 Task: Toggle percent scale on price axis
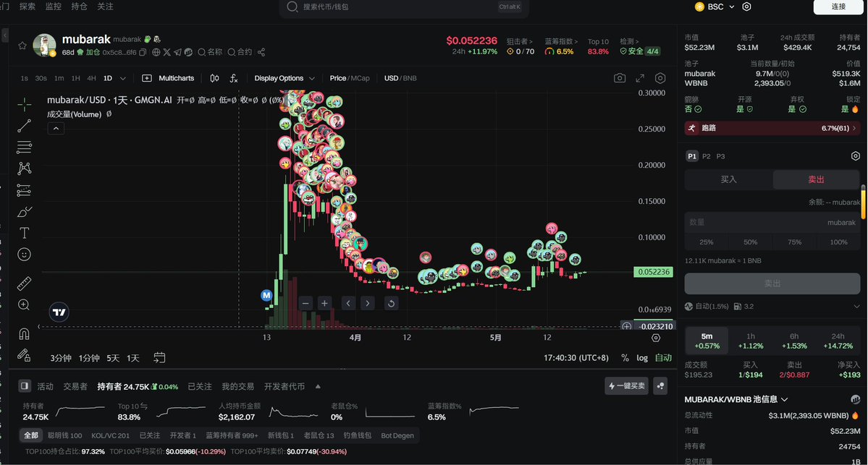[625, 358]
